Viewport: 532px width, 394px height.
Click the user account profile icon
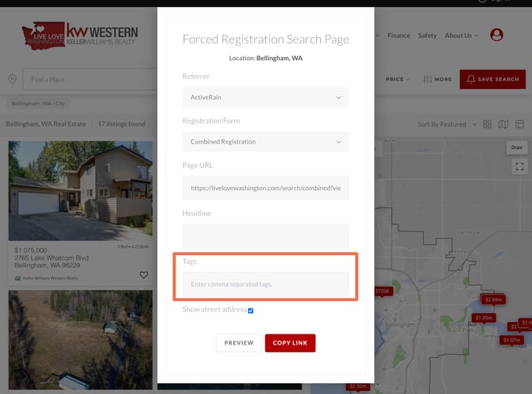(496, 35)
